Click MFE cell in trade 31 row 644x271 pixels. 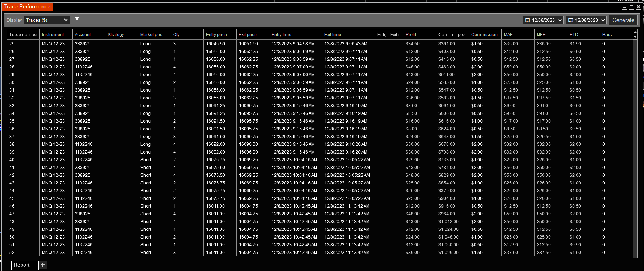(x=551, y=90)
